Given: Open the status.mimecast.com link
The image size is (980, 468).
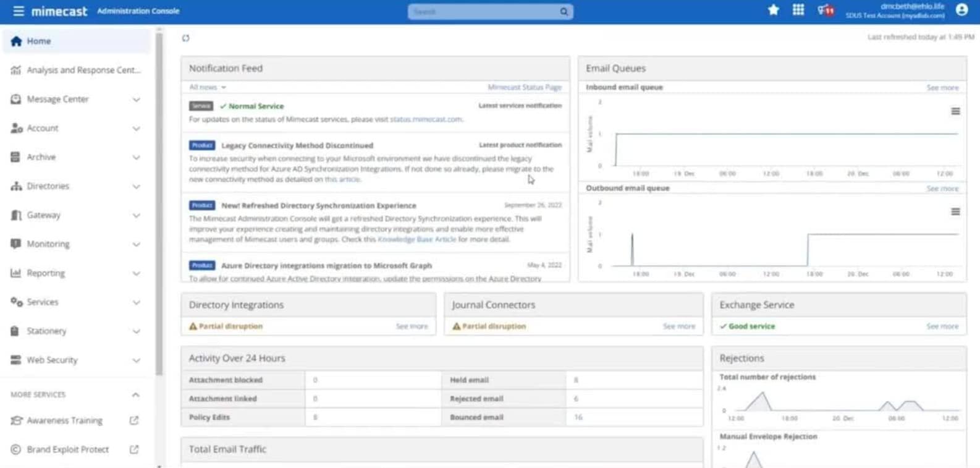Looking at the screenshot, I should [x=426, y=119].
